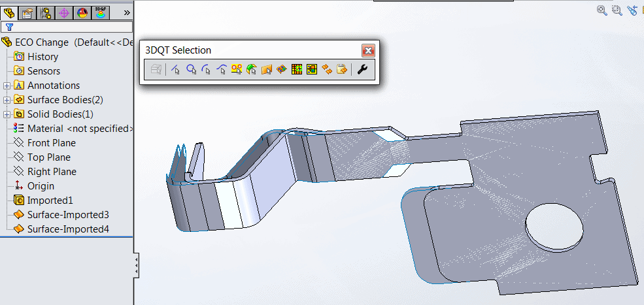The image size is (644, 305).
Task: Show more manager tabs with double chevron
Action: tap(126, 12)
